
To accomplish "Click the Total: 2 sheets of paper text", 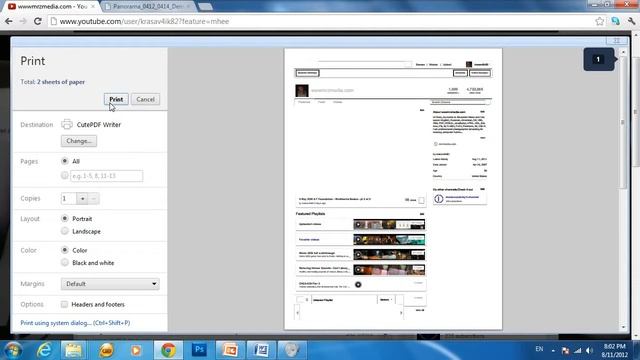I will (53, 82).
